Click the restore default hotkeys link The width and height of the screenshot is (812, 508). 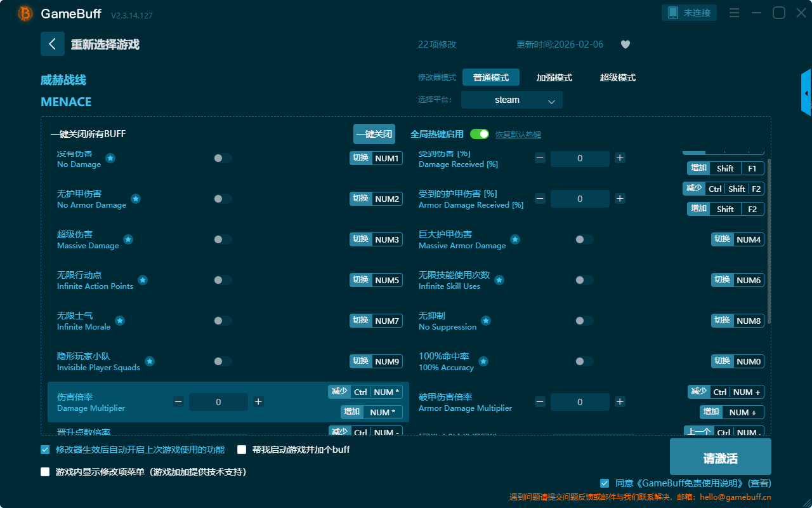click(518, 135)
